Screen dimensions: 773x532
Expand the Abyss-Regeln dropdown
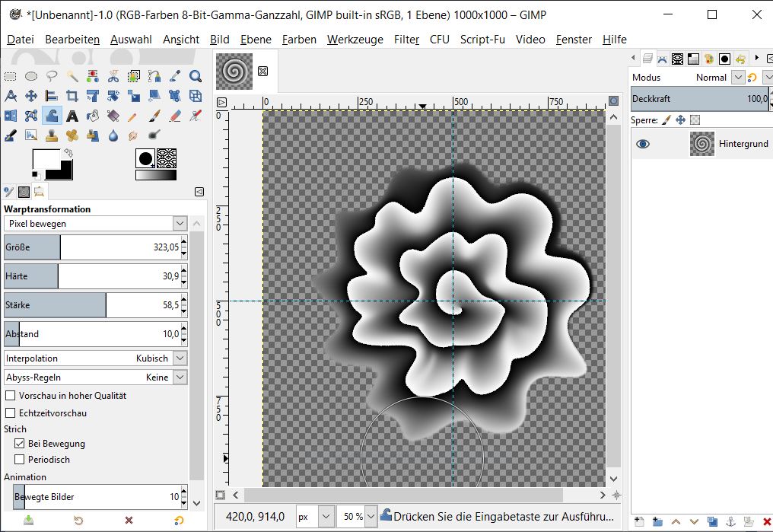(x=180, y=377)
